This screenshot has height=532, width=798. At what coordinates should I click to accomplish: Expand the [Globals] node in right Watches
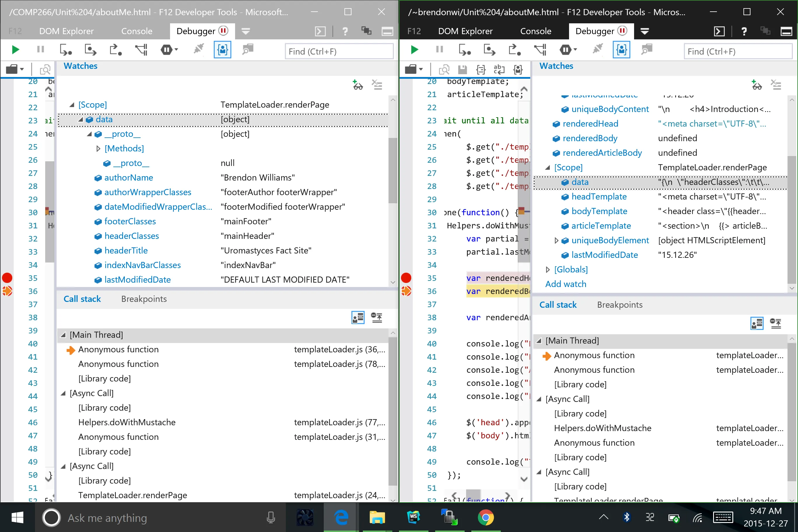pyautogui.click(x=548, y=270)
